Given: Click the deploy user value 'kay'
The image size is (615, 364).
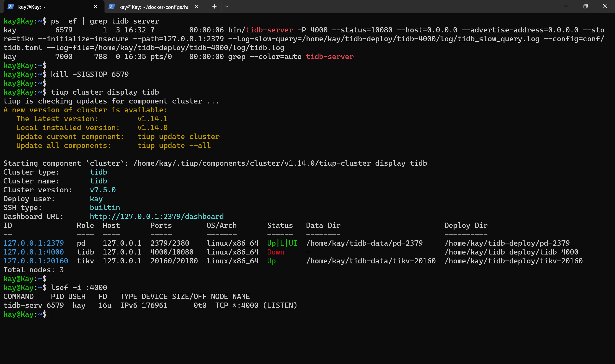Looking at the screenshot, I should tap(96, 199).
